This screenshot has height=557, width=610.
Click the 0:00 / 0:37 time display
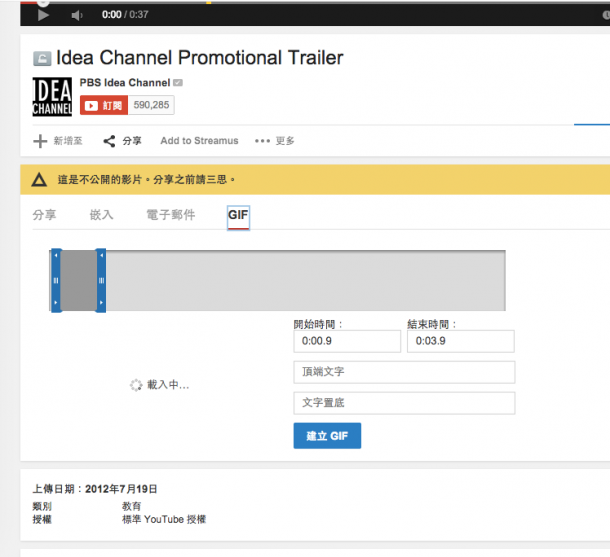[x=125, y=15]
